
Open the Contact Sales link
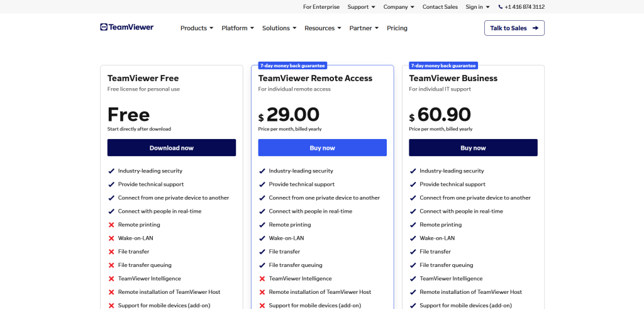click(440, 7)
